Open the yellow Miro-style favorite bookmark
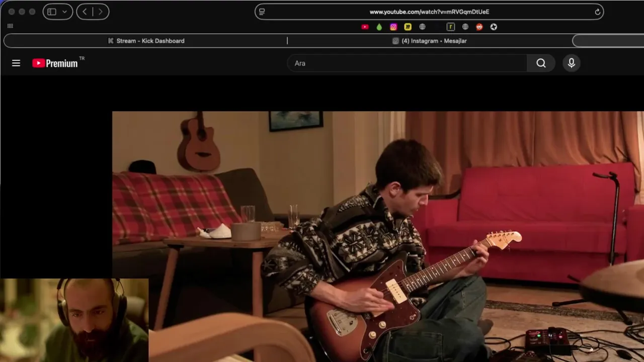The height and width of the screenshot is (362, 644). point(408,27)
